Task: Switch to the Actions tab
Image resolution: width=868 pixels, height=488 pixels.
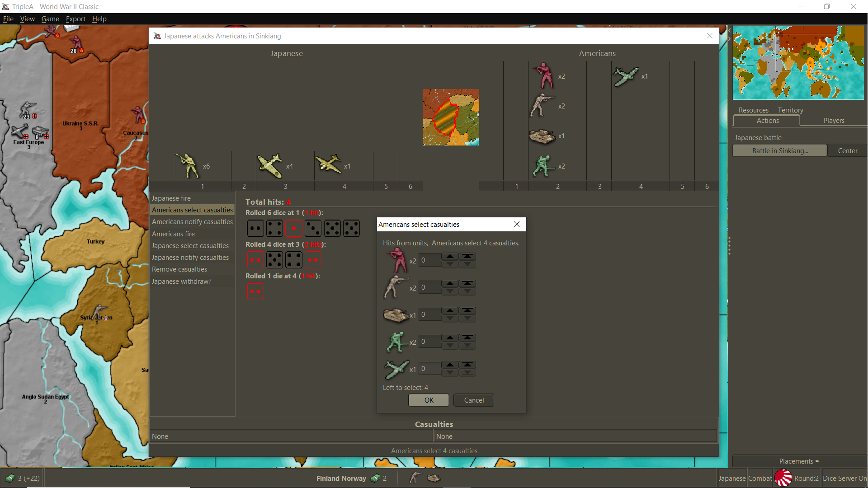Action: [x=767, y=121]
